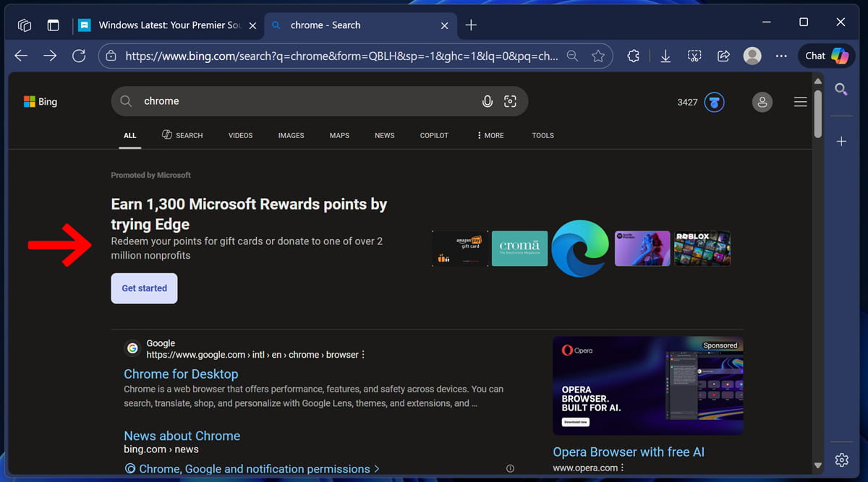Open the Bing hamburger settings menu
868x482 pixels.
[800, 102]
